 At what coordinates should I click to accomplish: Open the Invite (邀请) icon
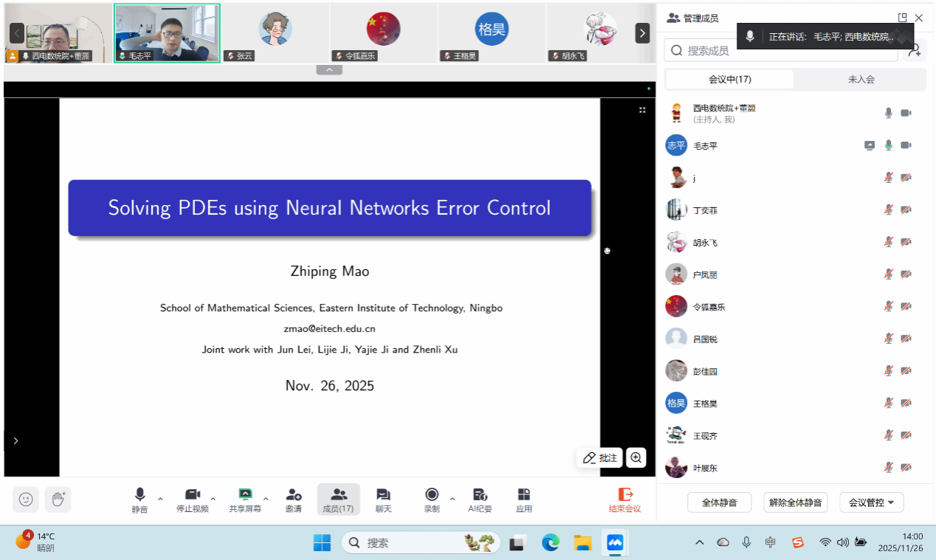[x=293, y=499]
